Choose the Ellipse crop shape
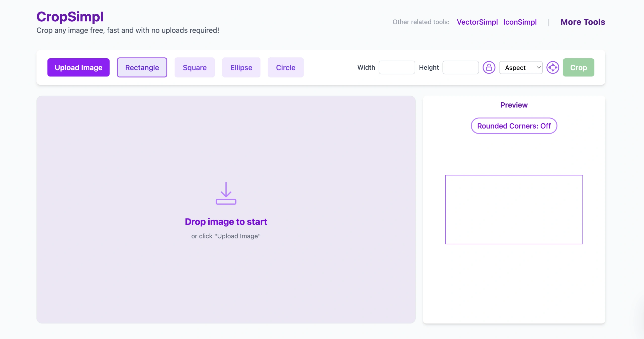 [x=241, y=67]
